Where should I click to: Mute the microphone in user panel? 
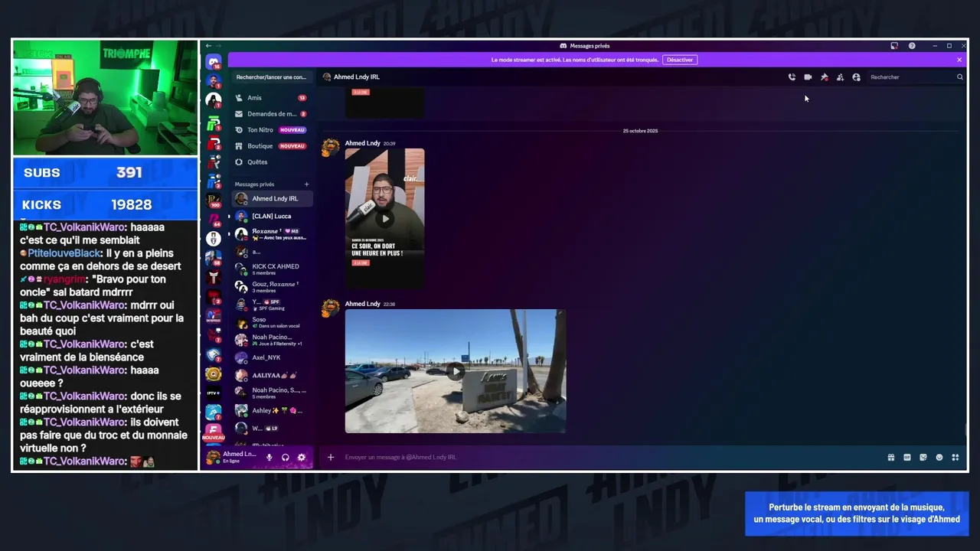point(269,458)
